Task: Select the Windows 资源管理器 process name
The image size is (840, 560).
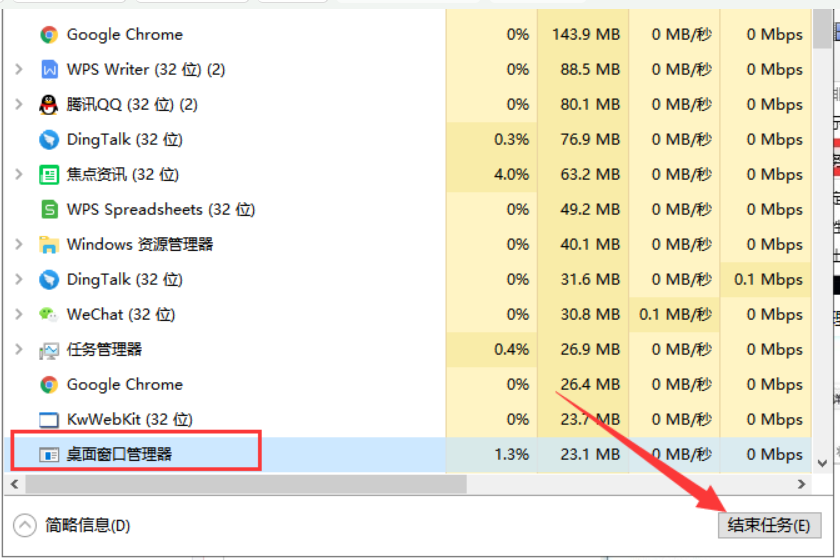Action: click(140, 244)
